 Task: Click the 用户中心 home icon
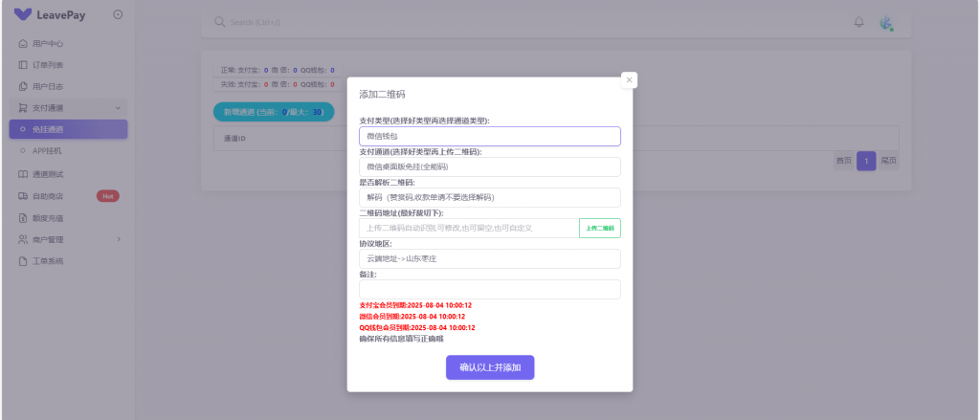(23, 44)
